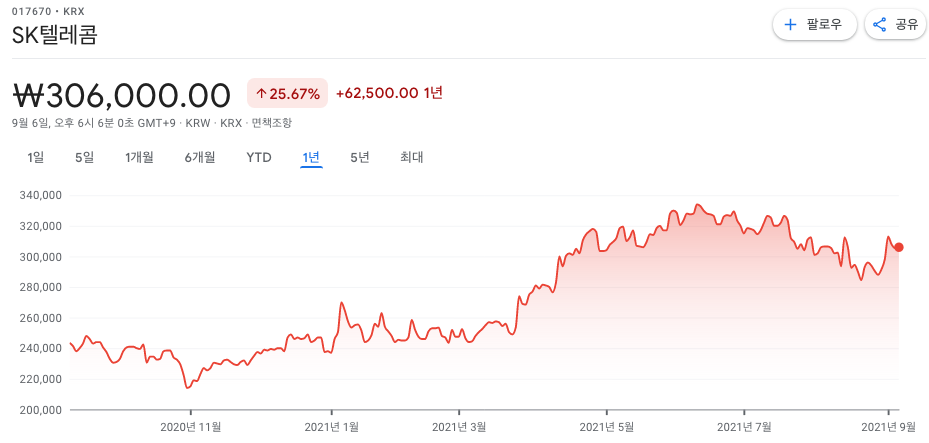Select the 1년 range tab
Viewport: 929px width, 443px height.
click(311, 158)
